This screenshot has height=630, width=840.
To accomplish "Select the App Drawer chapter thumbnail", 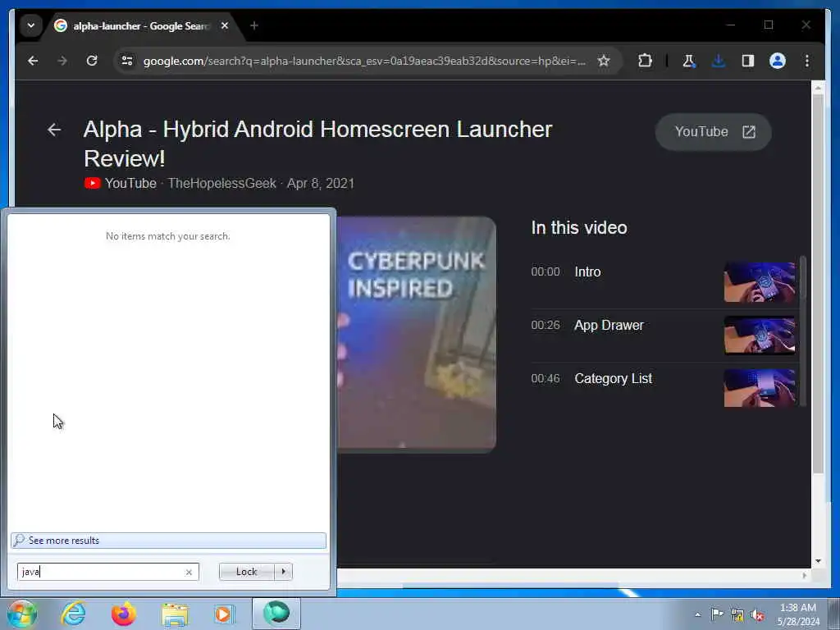I will coord(759,336).
